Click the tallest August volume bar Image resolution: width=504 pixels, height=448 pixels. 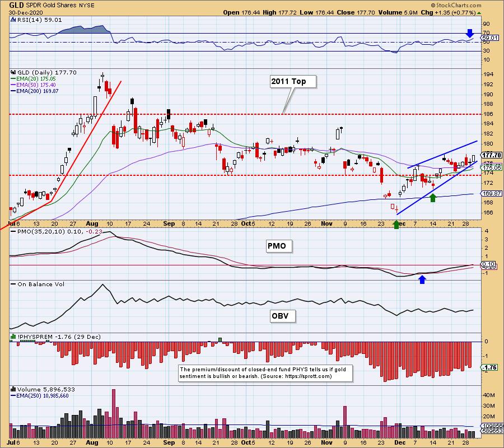coord(114,414)
